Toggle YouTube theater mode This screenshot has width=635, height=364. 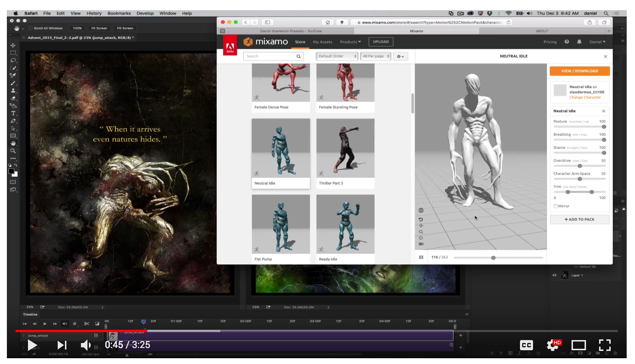pyautogui.click(x=579, y=345)
